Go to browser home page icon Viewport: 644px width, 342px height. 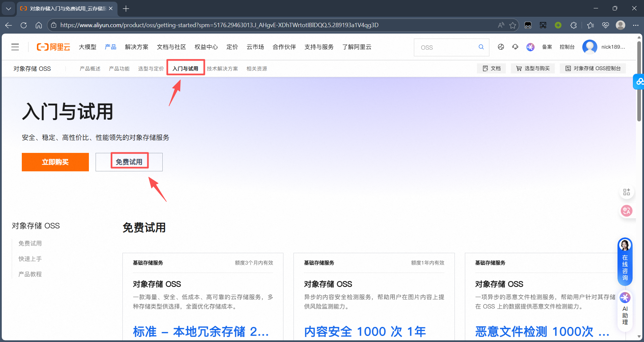(x=39, y=25)
